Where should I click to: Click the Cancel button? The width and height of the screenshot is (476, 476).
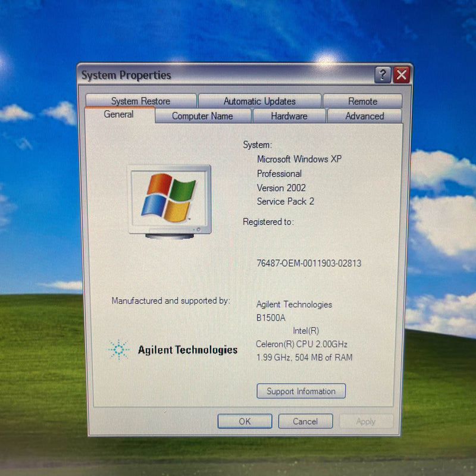(x=305, y=421)
